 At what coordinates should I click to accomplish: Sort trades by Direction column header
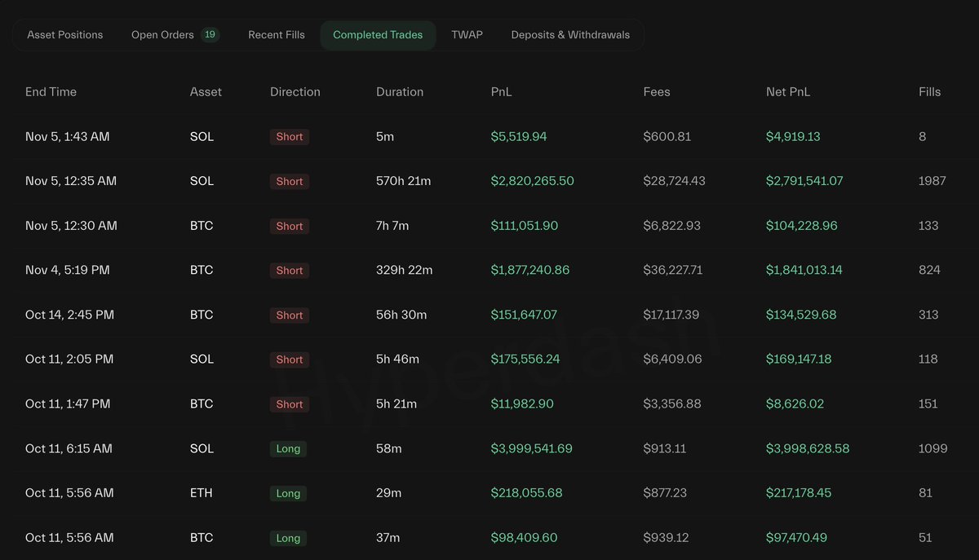click(295, 92)
